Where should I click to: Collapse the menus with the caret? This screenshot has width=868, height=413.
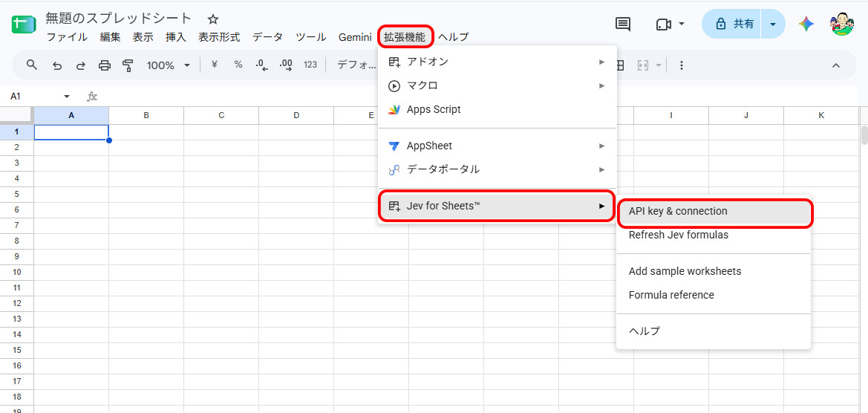tap(836, 65)
